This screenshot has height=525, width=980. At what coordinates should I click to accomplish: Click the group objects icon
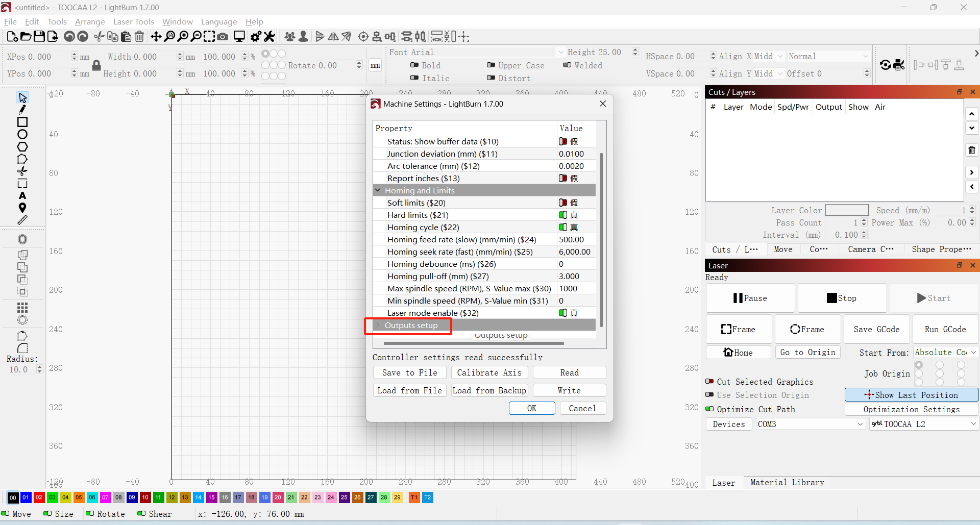[290, 36]
